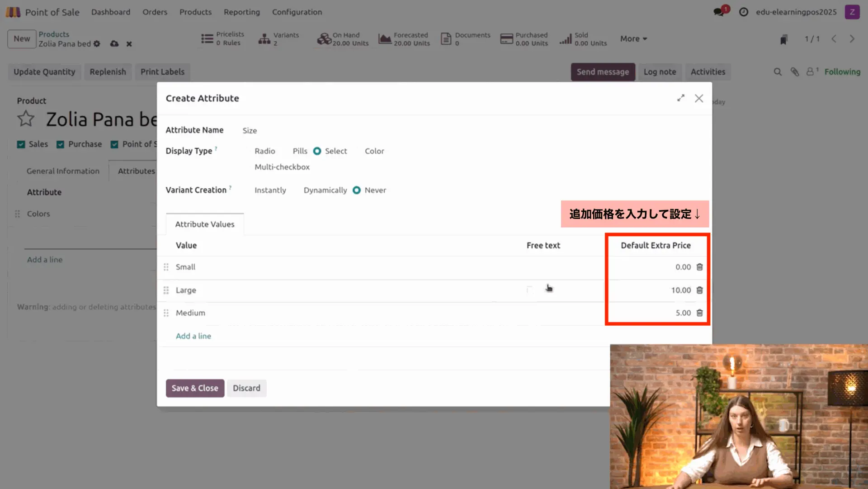Delete the Small attribute value row
The height and width of the screenshot is (489, 868).
699,267
